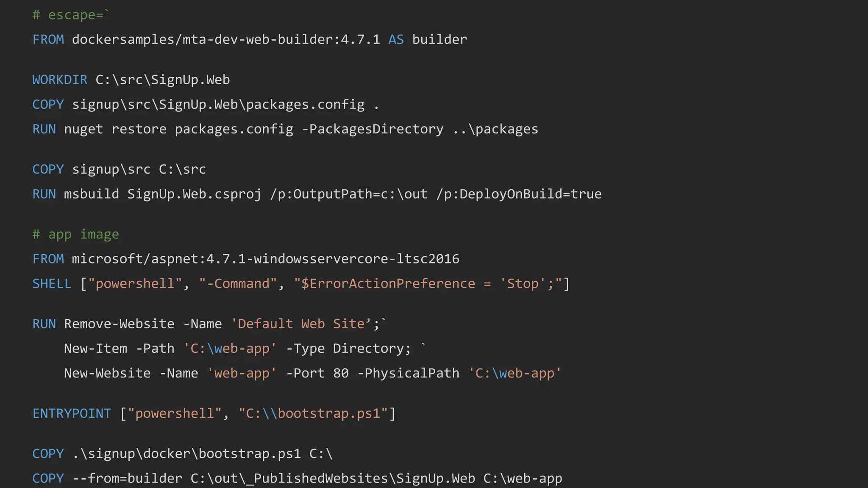The width and height of the screenshot is (868, 488).
Task: Click COPY keyword on the packages.config line
Action: click(48, 104)
